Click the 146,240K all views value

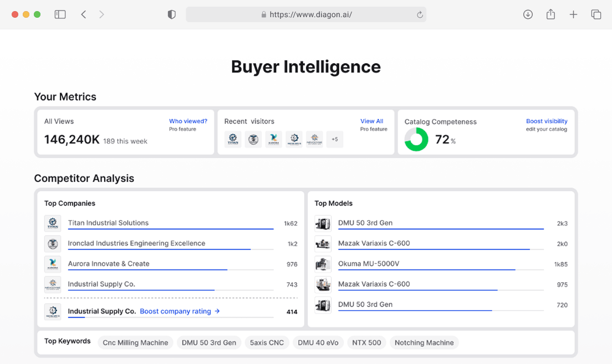[x=72, y=139]
